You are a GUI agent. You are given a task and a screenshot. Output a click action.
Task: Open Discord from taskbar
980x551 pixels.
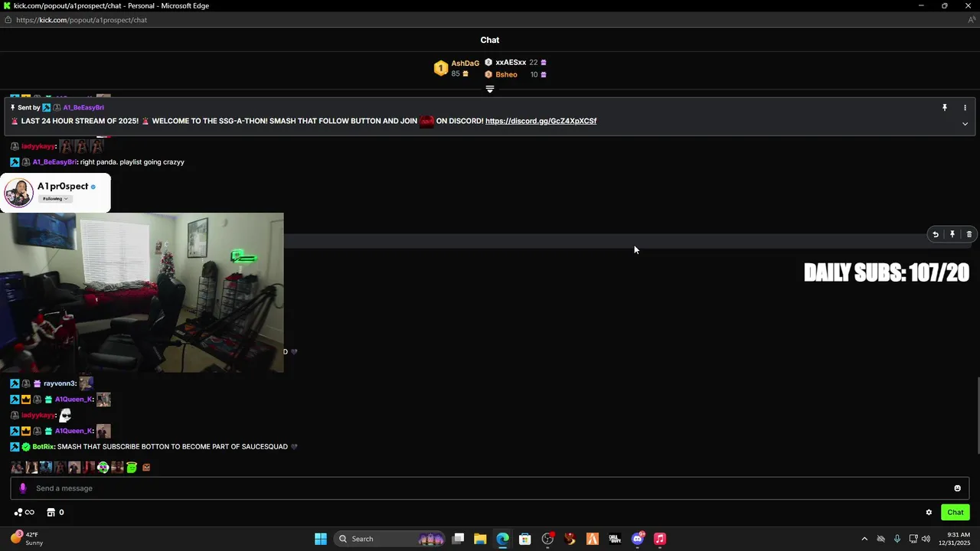(x=637, y=539)
